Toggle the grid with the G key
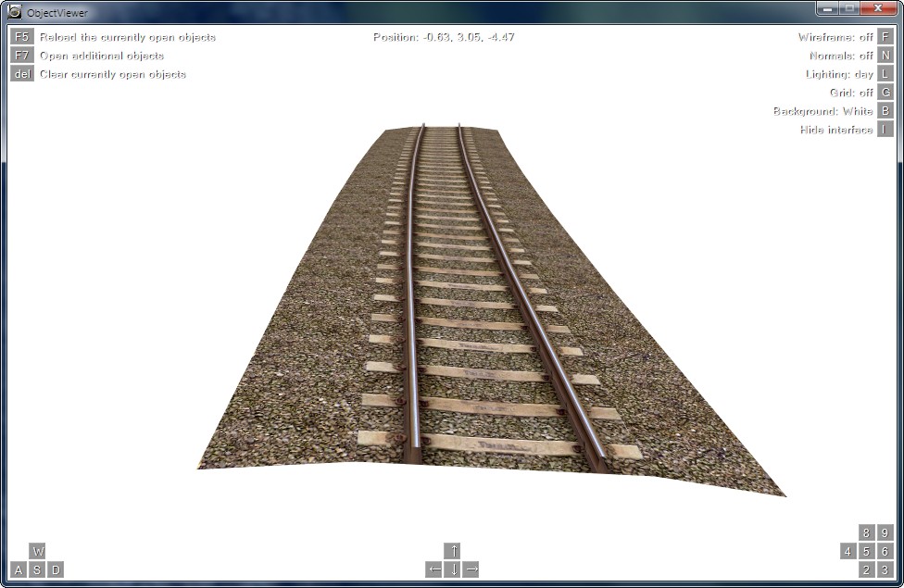Viewport: 904px width, 588px height. [x=885, y=93]
